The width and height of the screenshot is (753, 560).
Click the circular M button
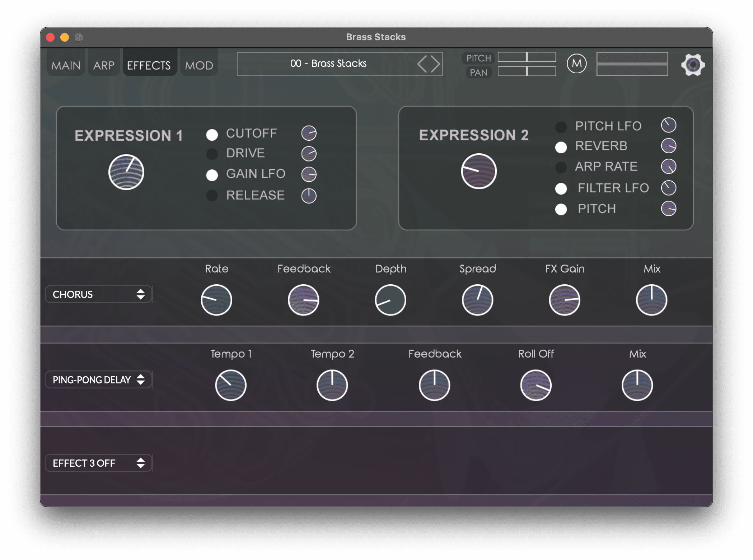(576, 64)
